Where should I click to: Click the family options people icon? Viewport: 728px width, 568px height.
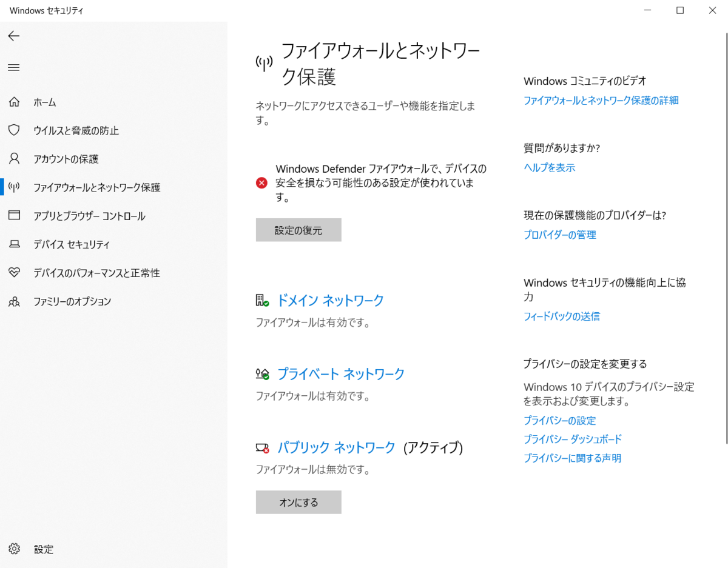click(14, 301)
